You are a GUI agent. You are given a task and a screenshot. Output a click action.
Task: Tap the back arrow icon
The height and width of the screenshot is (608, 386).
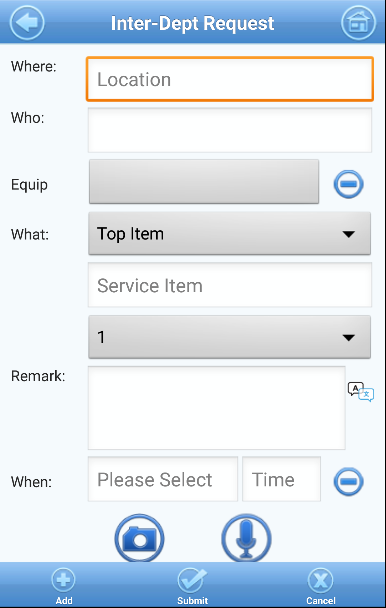[27, 22]
